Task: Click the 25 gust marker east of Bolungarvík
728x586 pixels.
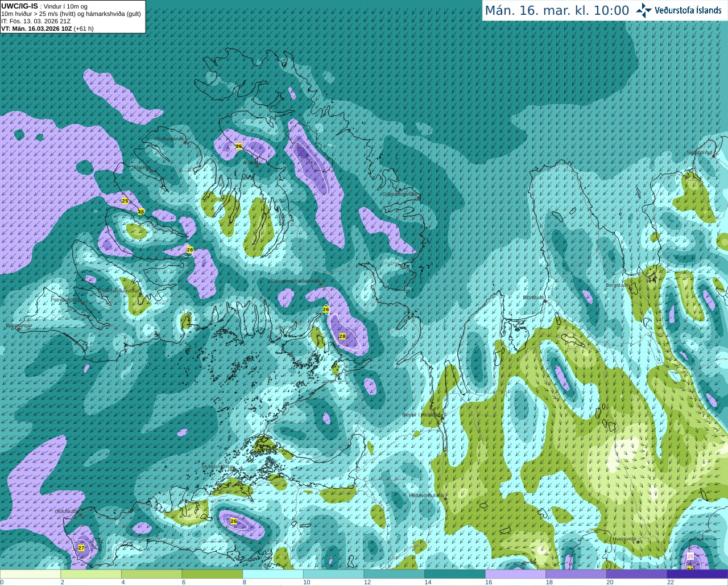Action: (x=239, y=146)
